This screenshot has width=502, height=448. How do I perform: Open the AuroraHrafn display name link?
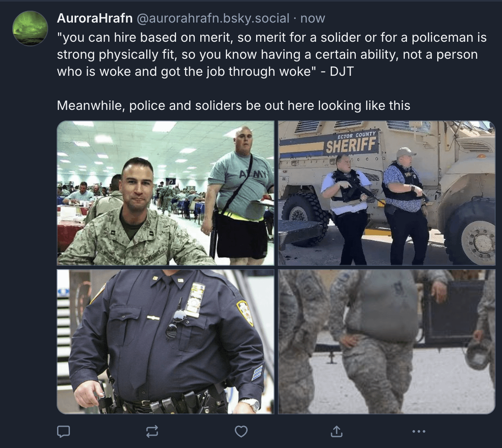[x=95, y=18]
